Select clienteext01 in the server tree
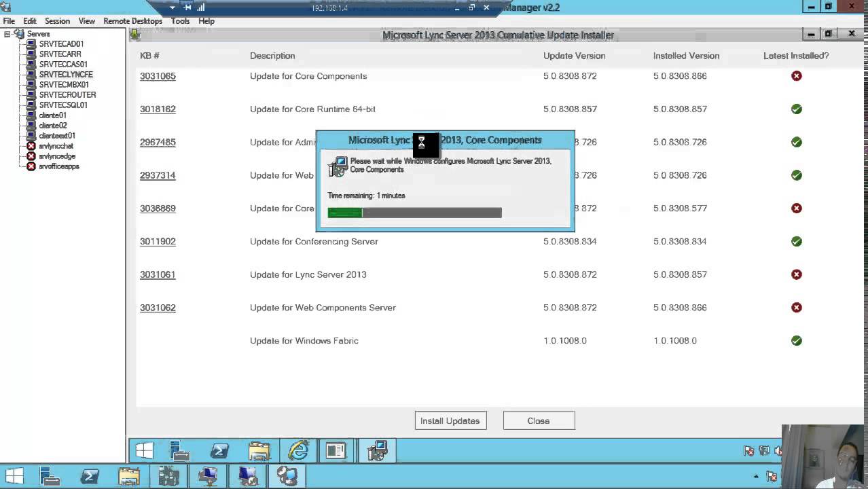The height and width of the screenshot is (489, 868). tap(57, 136)
